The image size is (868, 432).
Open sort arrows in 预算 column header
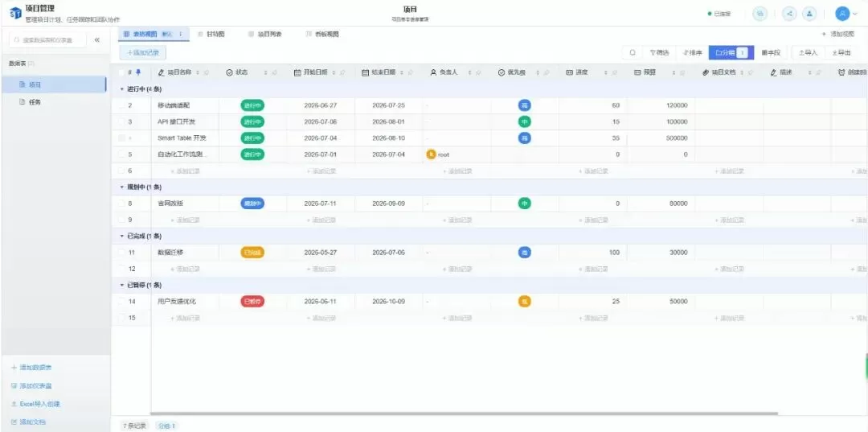click(674, 72)
